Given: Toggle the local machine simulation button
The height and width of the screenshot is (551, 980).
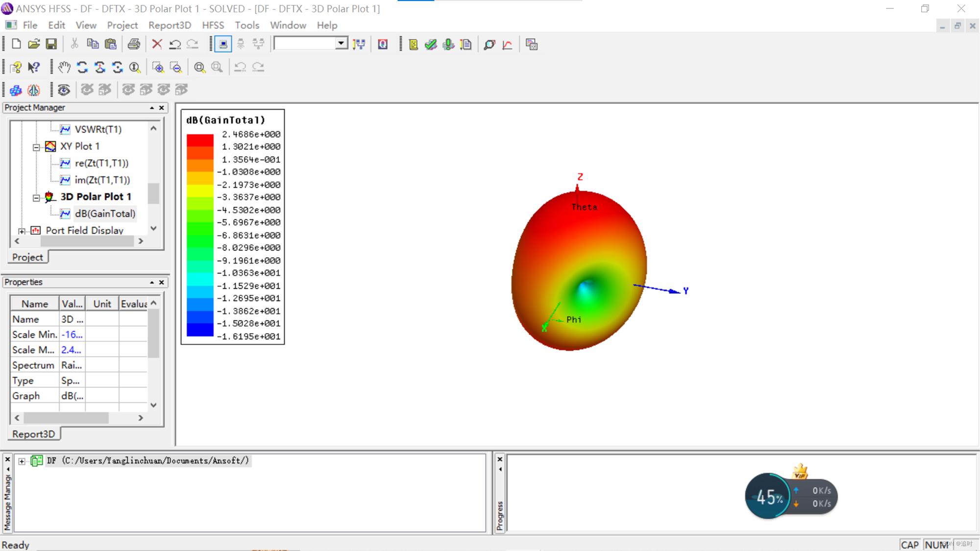Looking at the screenshot, I should pos(223,45).
